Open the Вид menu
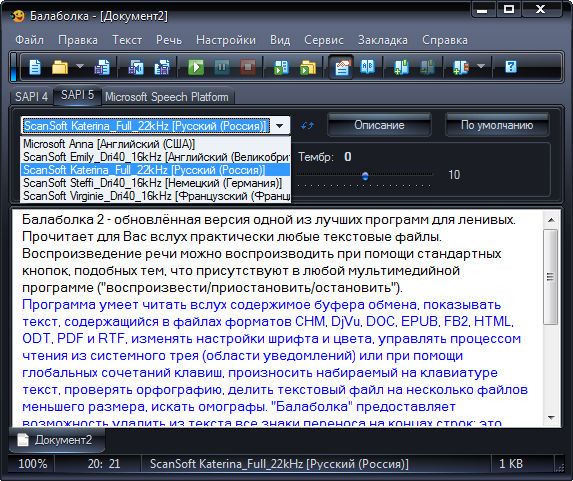This screenshot has height=481, width=573. pyautogui.click(x=280, y=40)
